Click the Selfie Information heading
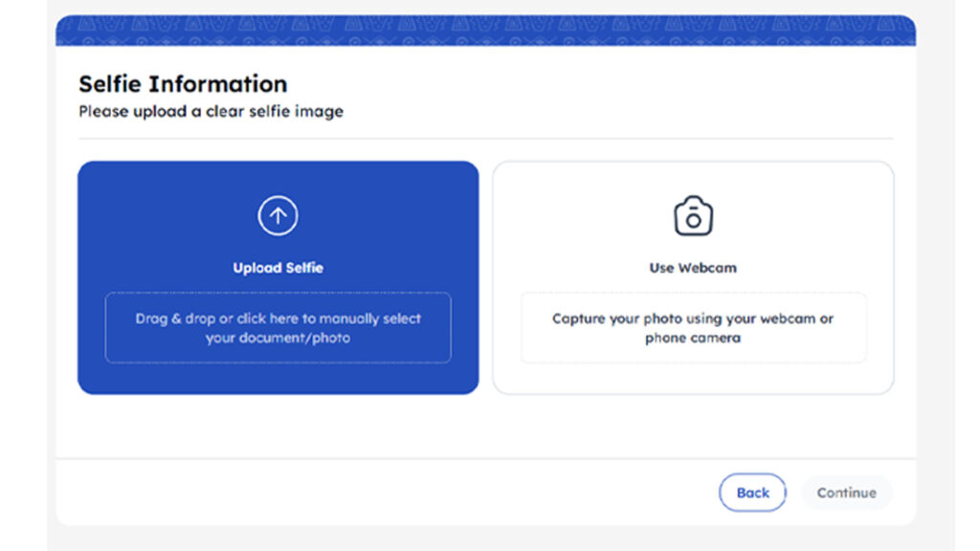The height and width of the screenshot is (551, 980). [x=183, y=84]
